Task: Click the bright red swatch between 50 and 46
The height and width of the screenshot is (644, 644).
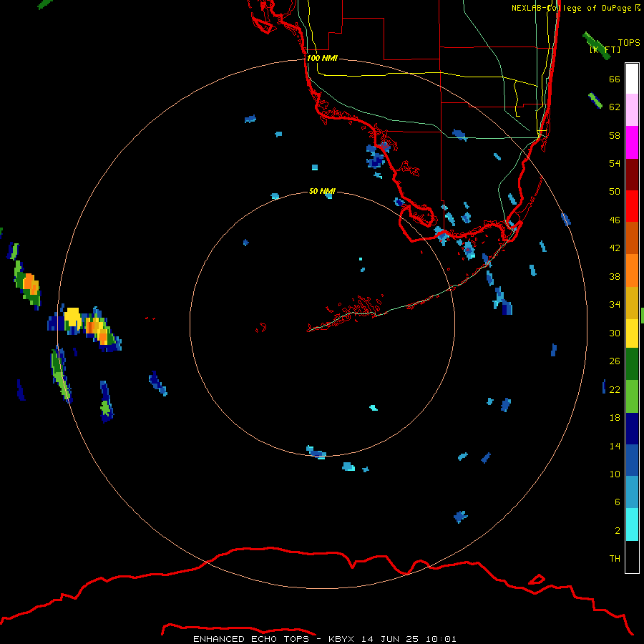Action: pos(632,206)
